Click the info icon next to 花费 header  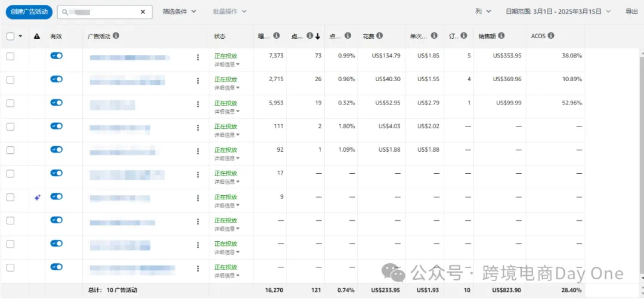click(379, 36)
